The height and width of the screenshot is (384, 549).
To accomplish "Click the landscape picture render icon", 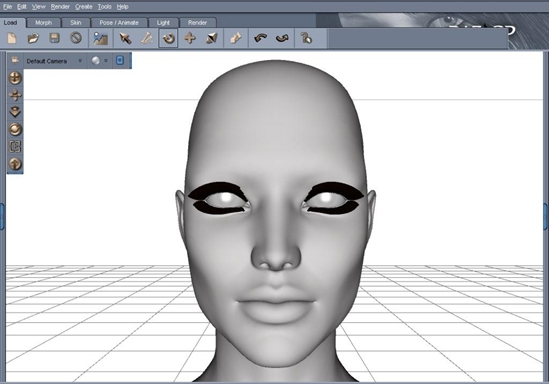I will [100, 38].
